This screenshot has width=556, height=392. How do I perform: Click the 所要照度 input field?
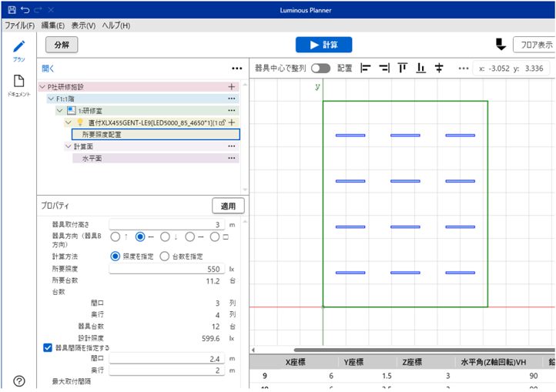[x=166, y=270]
